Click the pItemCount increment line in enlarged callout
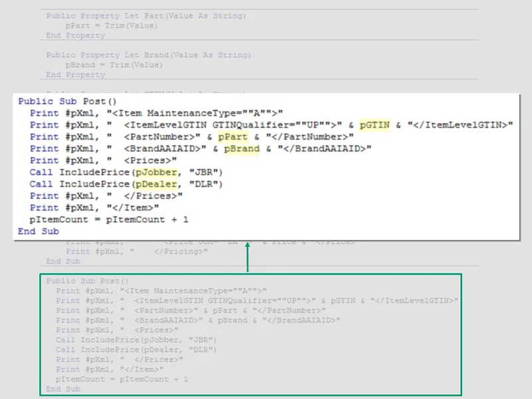532x399 pixels. click(109, 219)
